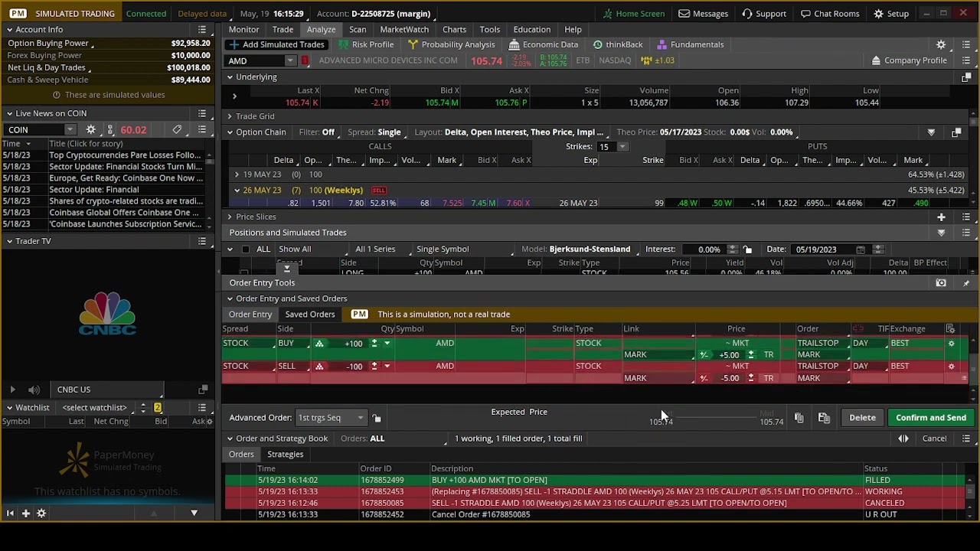The image size is (980, 551).
Task: Toggle ALL positions checkbox
Action: (245, 249)
